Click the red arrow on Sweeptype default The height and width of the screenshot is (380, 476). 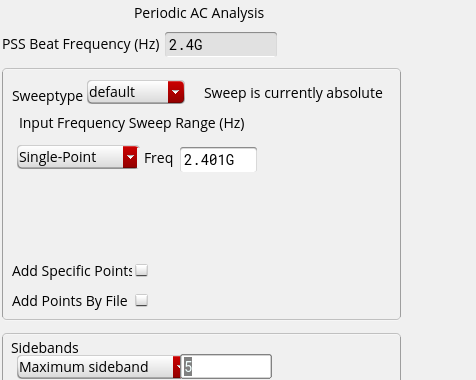click(176, 92)
